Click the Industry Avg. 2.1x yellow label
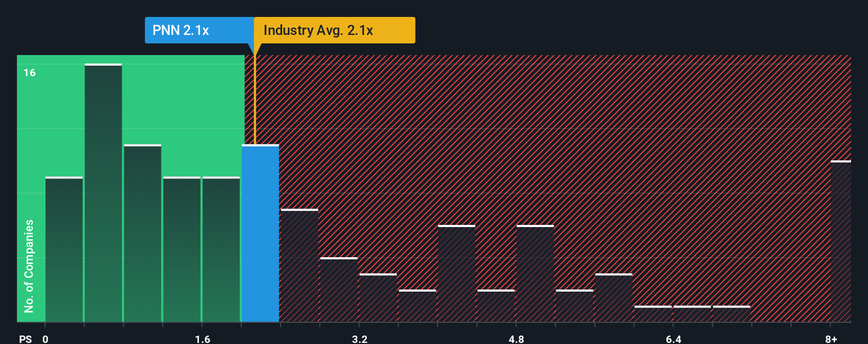 (334, 30)
